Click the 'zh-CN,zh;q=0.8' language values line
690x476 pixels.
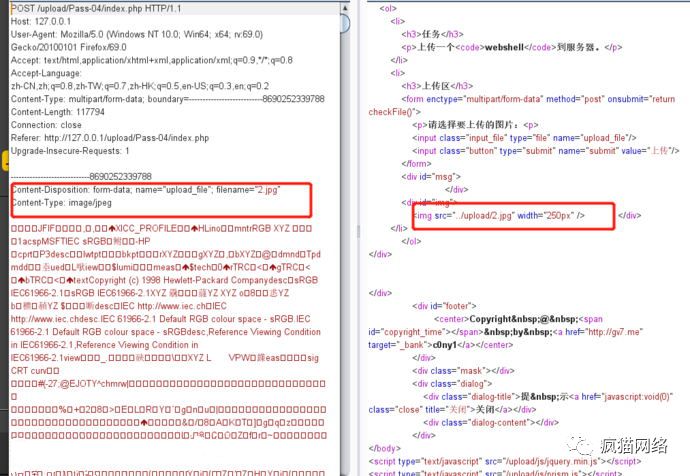pos(140,86)
